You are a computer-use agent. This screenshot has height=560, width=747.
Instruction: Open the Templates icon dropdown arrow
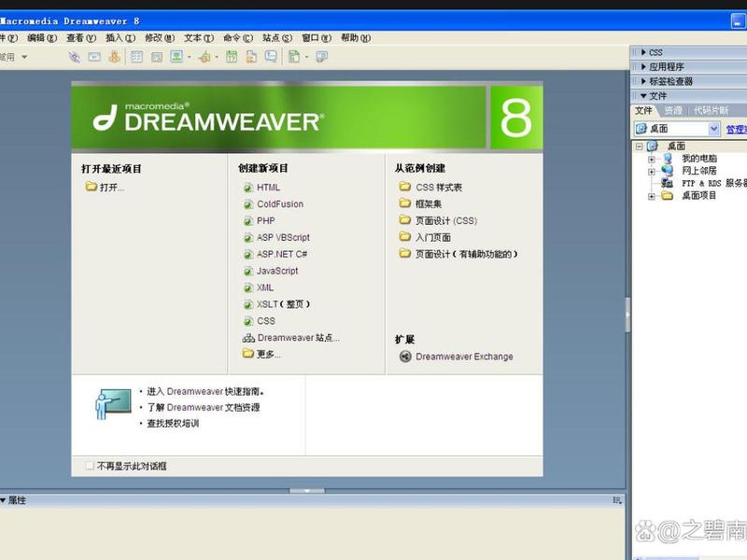click(306, 57)
